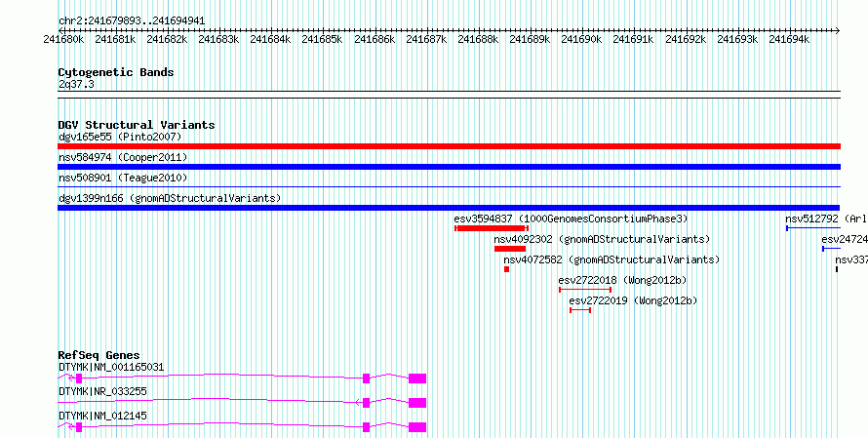868x438 pixels.
Task: Click the leftmost small exon of NM_012145
Action: coord(79,427)
